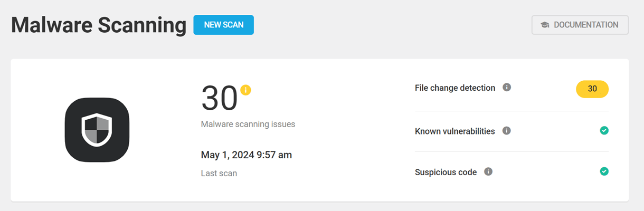Click the yellow info icon beside large 30
This screenshot has height=211, width=644.
[245, 90]
